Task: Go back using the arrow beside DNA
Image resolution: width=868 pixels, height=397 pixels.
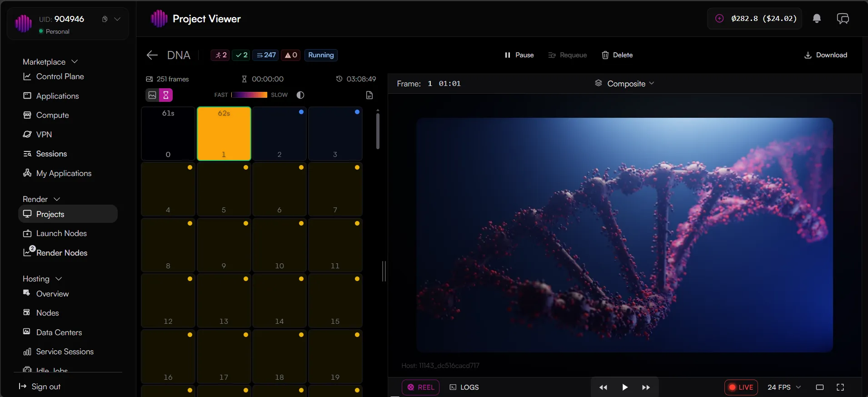Action: 152,55
